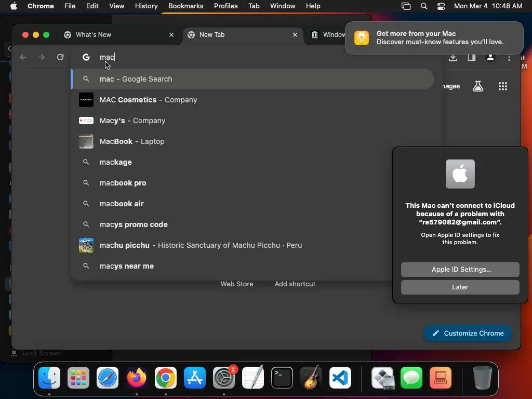This screenshot has width=532, height=399.
Task: Select macbook air suggestion
Action: tap(232, 204)
